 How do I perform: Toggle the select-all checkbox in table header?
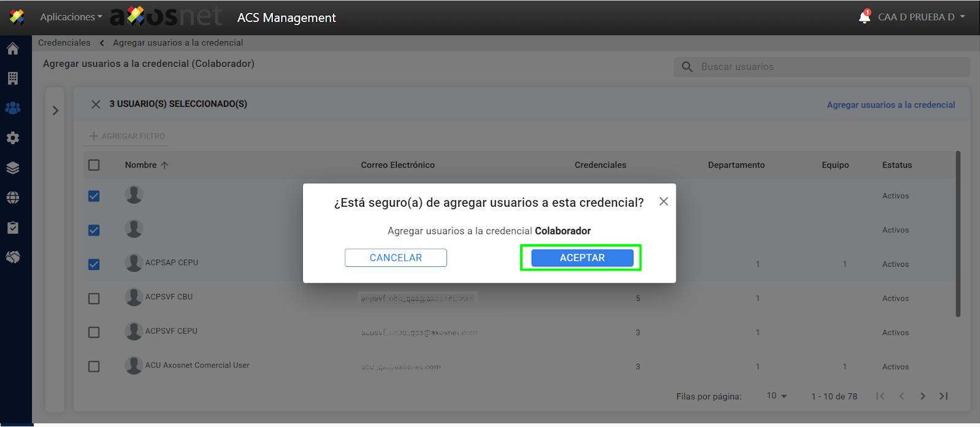[94, 165]
